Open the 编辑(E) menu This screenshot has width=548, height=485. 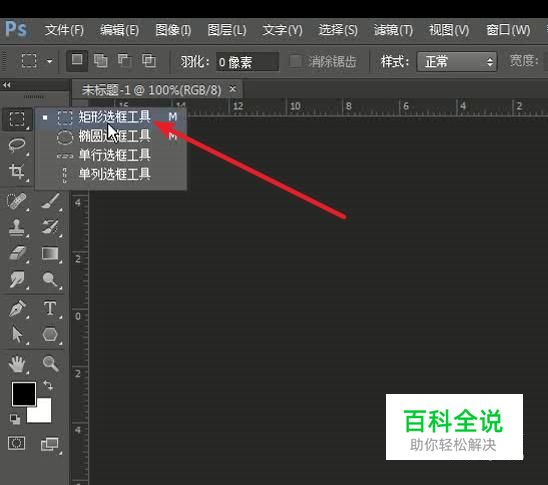click(120, 30)
